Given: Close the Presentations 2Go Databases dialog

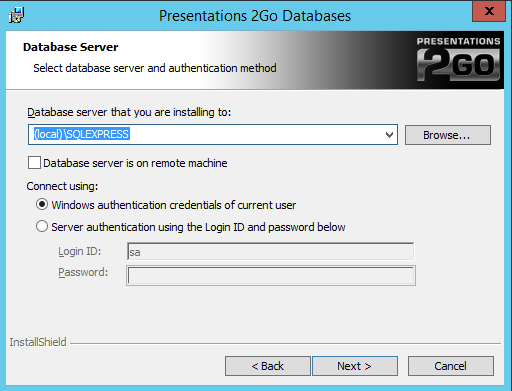Looking at the screenshot, I should tap(489, 11).
